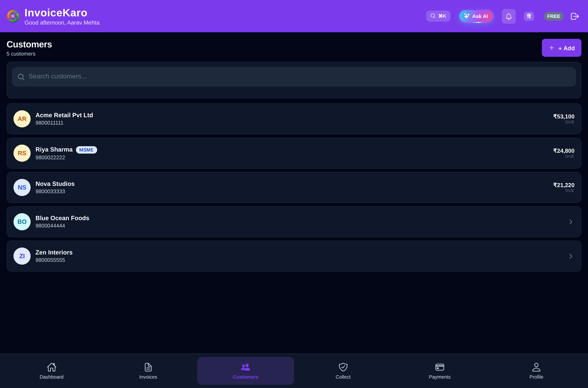Focus the Search customers field
The image size is (588, 388).
coord(294,77)
